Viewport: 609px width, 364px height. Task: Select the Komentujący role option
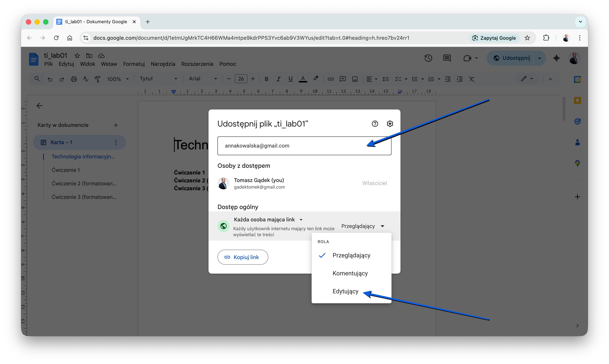click(x=350, y=273)
